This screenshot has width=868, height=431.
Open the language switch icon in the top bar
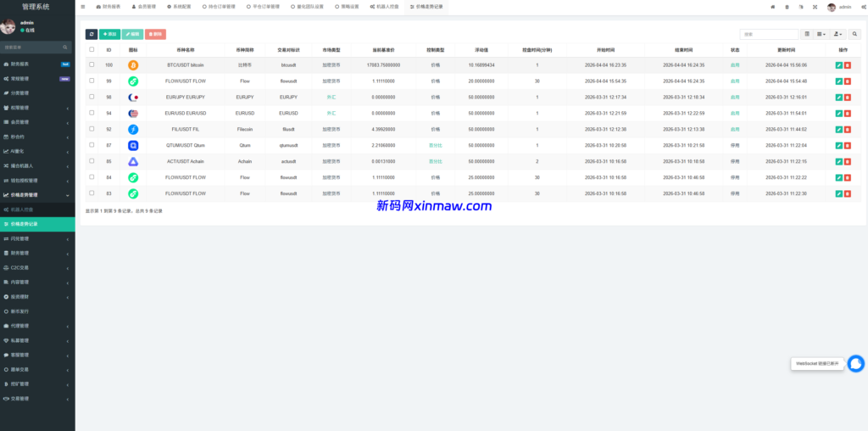pos(801,7)
